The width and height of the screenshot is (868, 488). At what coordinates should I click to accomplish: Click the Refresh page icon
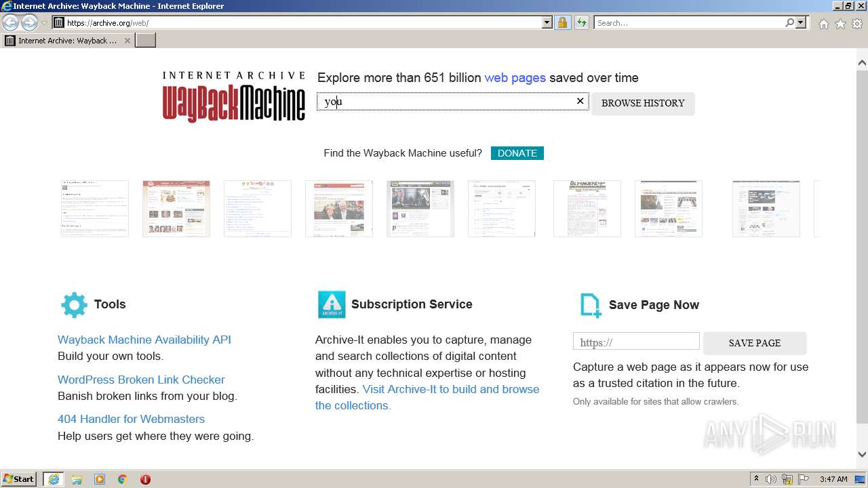click(x=582, y=22)
